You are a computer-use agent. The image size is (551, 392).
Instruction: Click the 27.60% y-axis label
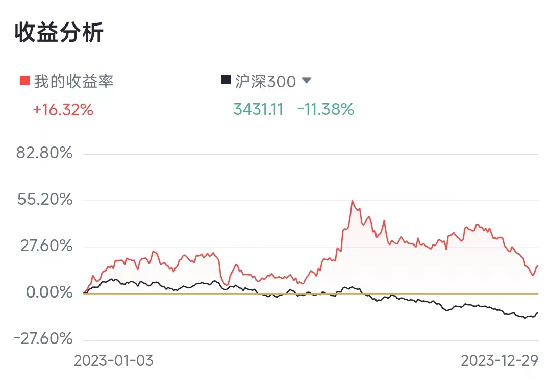[44, 246]
